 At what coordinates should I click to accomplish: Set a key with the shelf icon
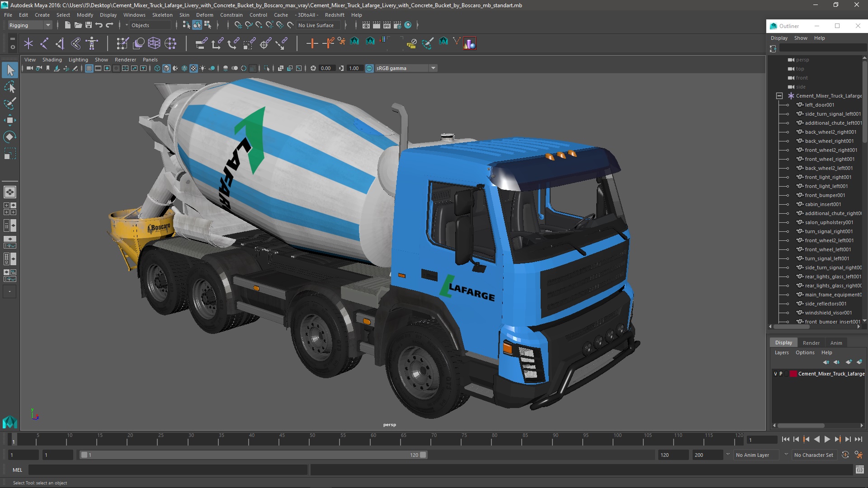(312, 43)
